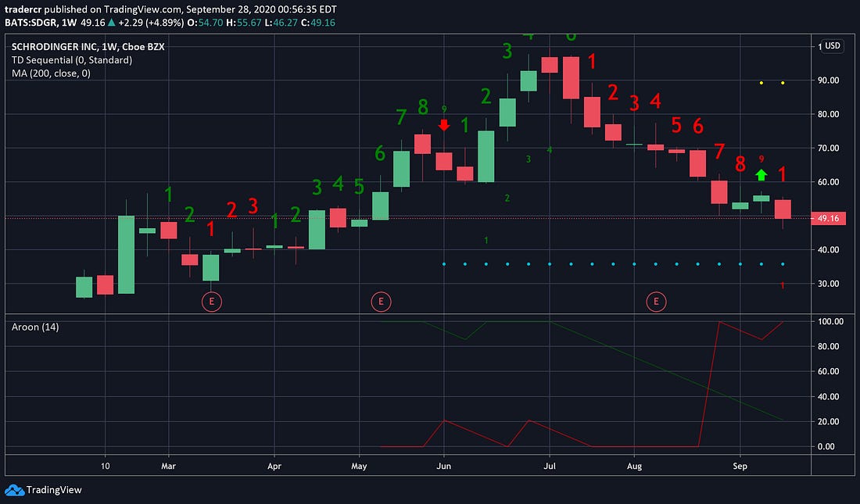Select the TD Sequential (0, Standard) indicator legend

pyautogui.click(x=72, y=60)
